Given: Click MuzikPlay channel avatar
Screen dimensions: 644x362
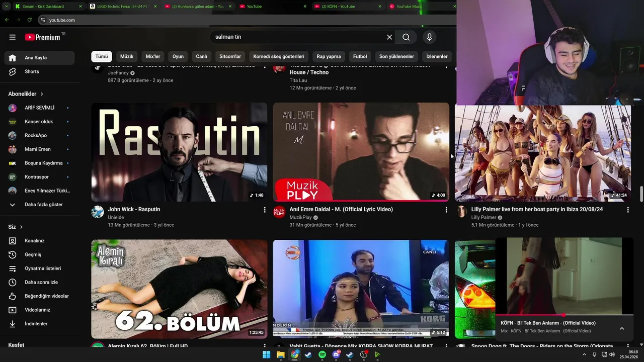Looking at the screenshot, I should (279, 212).
